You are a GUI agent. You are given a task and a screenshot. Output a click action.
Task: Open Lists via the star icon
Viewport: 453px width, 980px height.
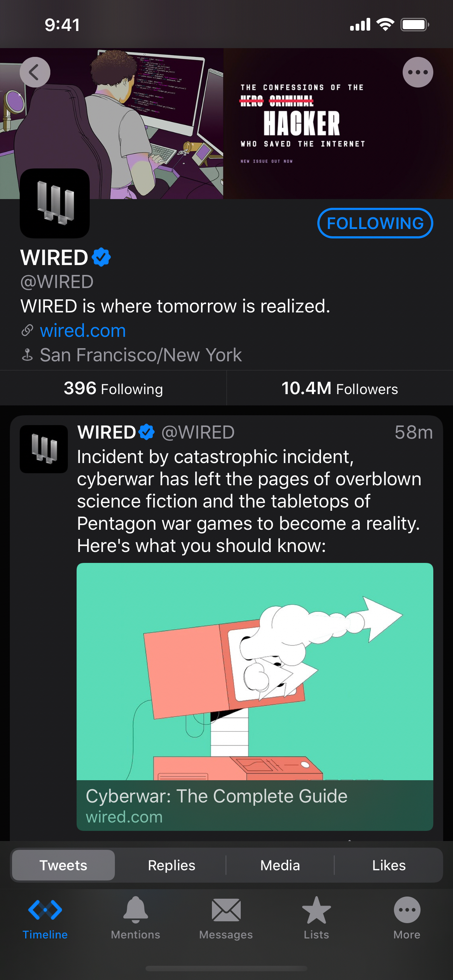coord(316,910)
